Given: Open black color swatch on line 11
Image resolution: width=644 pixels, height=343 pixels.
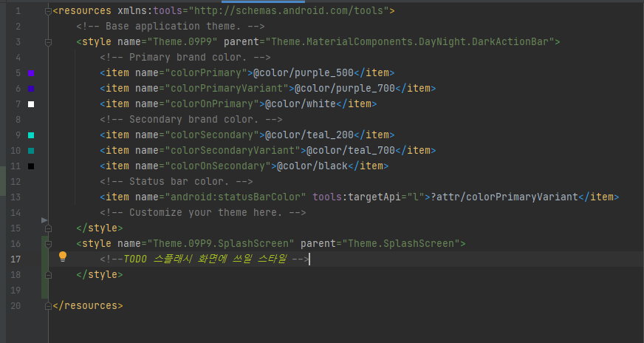Looking at the screenshot, I should (x=31, y=166).
